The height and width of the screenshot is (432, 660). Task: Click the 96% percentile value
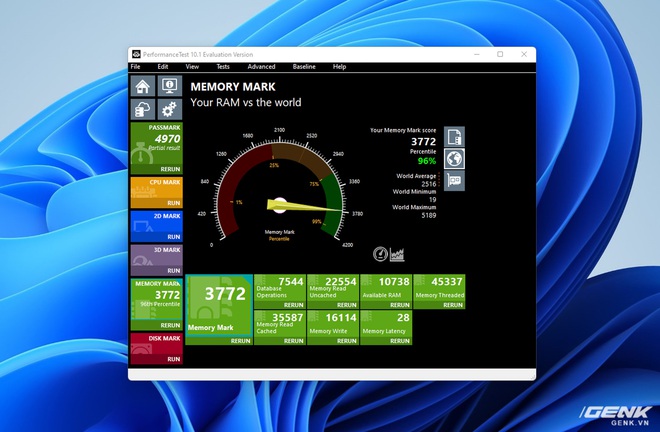(427, 161)
